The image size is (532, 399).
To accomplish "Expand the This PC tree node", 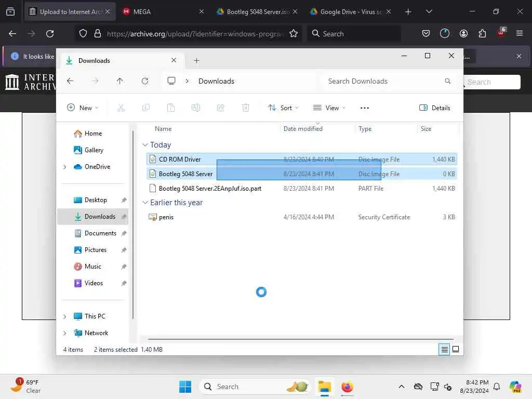I will point(64,316).
